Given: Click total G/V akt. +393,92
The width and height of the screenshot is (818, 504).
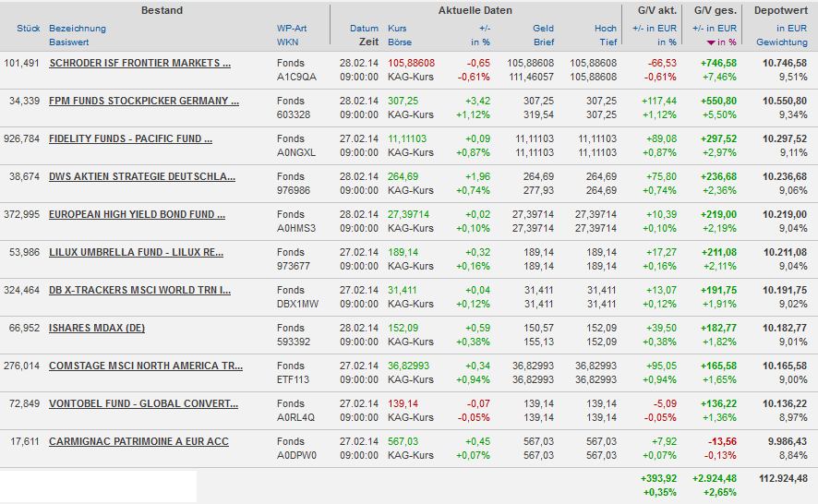Looking at the screenshot, I should coord(658,478).
